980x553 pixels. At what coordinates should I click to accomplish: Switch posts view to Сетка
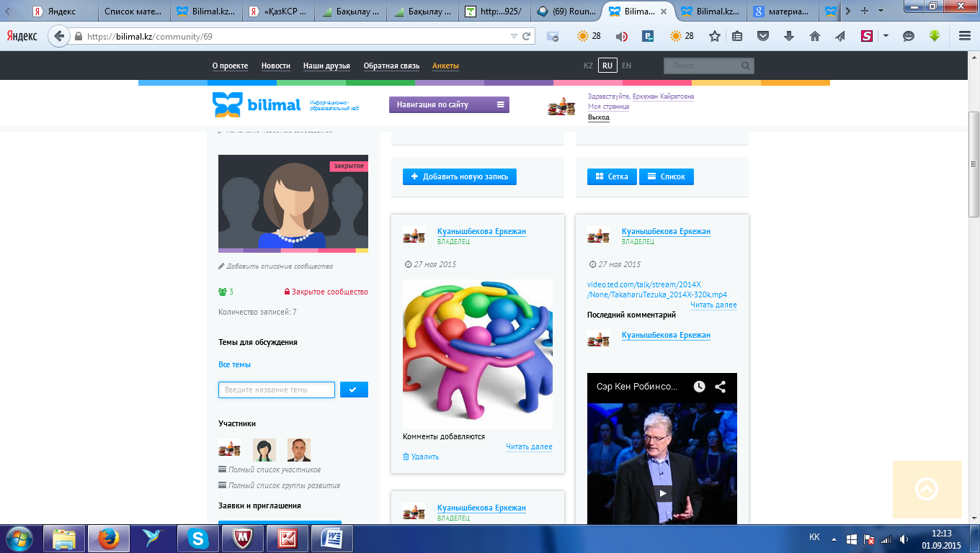tap(612, 176)
